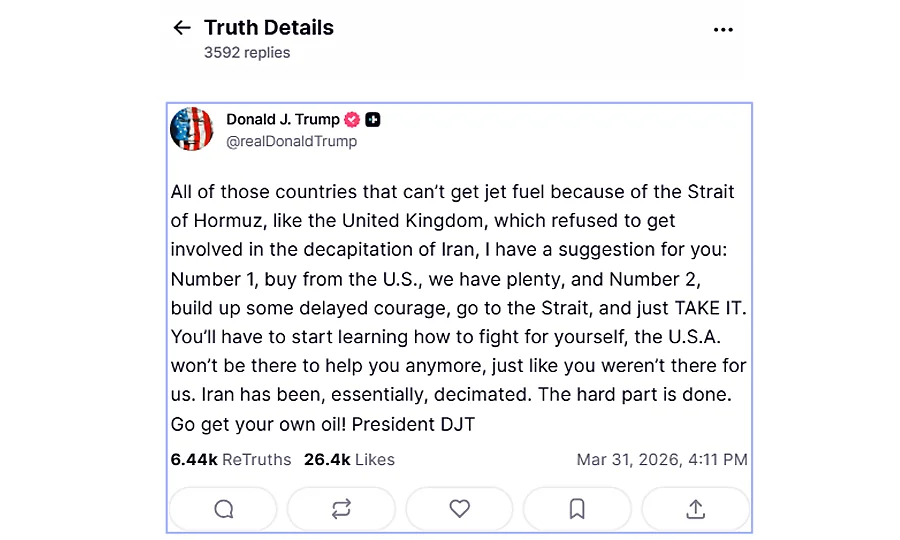
Task: Click the red verified badge
Action: [352, 120]
